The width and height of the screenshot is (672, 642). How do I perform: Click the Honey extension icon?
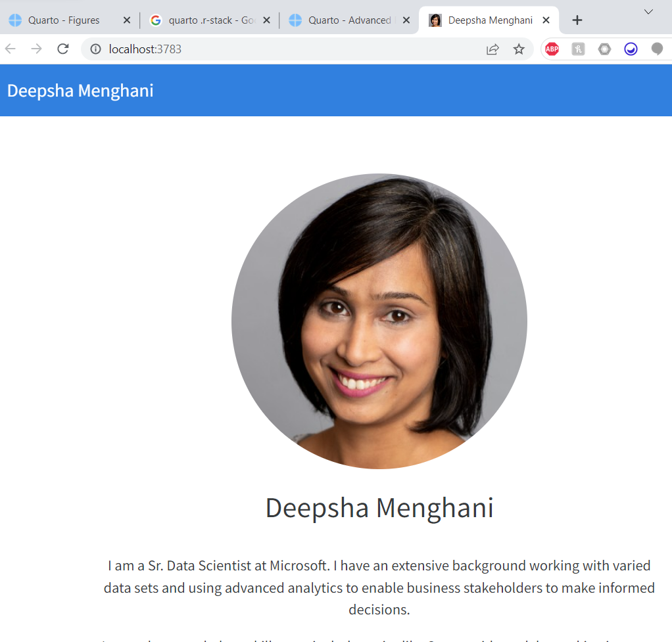point(578,49)
